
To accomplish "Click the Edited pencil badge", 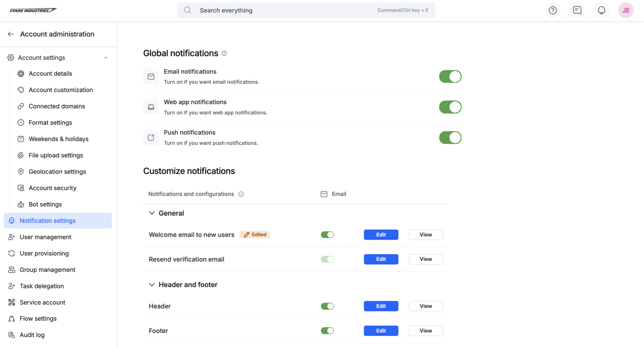I will tap(255, 235).
